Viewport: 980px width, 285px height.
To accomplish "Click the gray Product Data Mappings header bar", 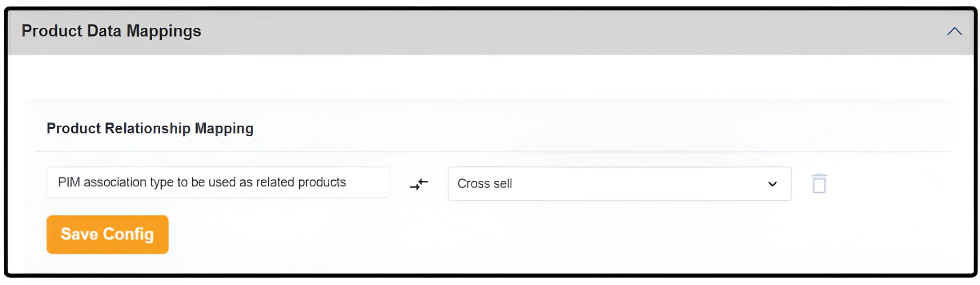I will [526, 32].
